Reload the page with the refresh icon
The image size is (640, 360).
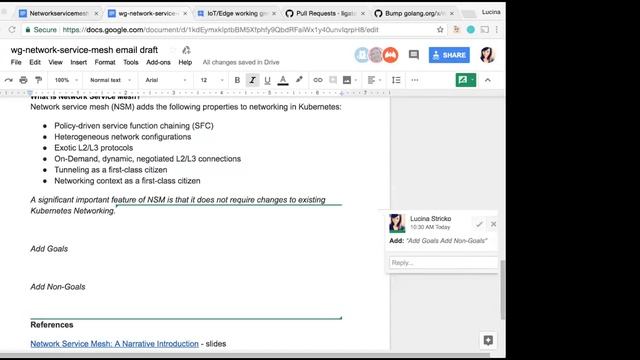pyautogui.click(x=12, y=29)
